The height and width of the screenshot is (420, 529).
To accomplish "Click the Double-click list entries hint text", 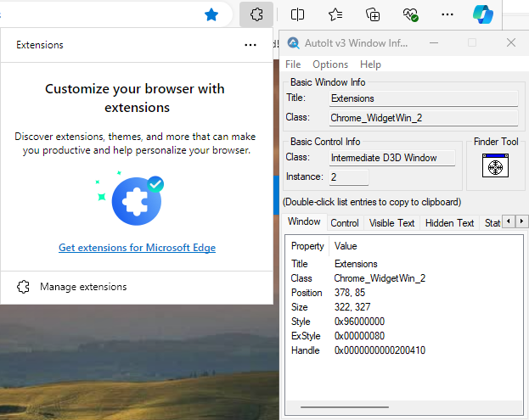I will point(372,202).
